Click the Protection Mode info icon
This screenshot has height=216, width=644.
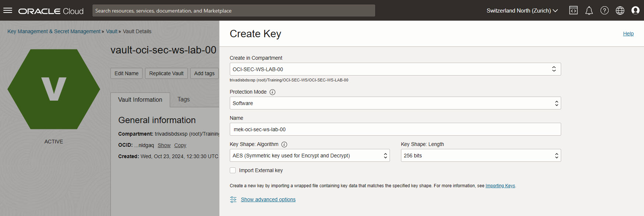pyautogui.click(x=272, y=92)
